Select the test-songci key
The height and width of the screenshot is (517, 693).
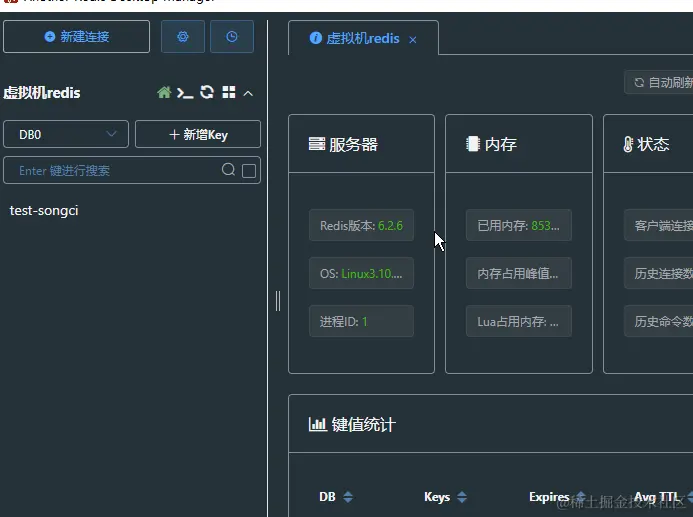tap(44, 211)
